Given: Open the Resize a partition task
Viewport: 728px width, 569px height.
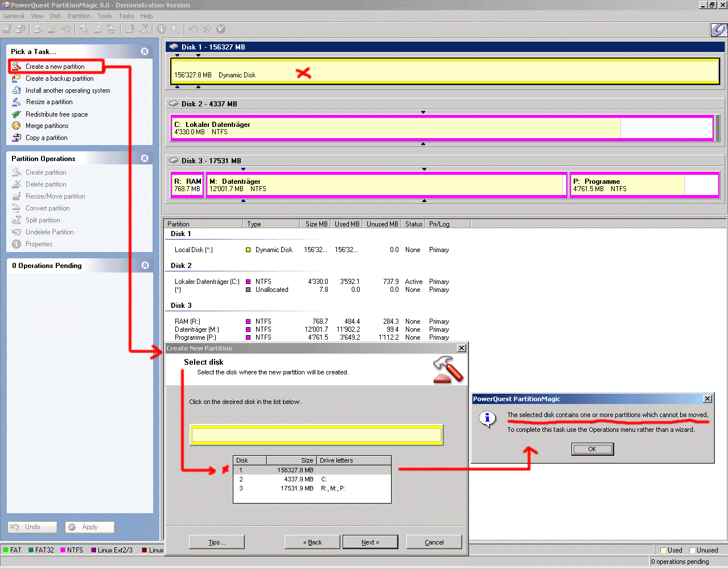Looking at the screenshot, I should pyautogui.click(x=49, y=102).
